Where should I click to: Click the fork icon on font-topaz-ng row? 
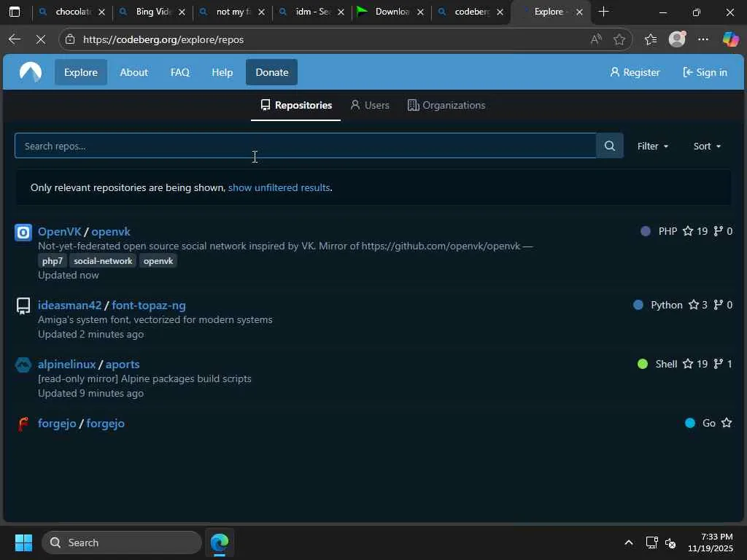(x=718, y=305)
